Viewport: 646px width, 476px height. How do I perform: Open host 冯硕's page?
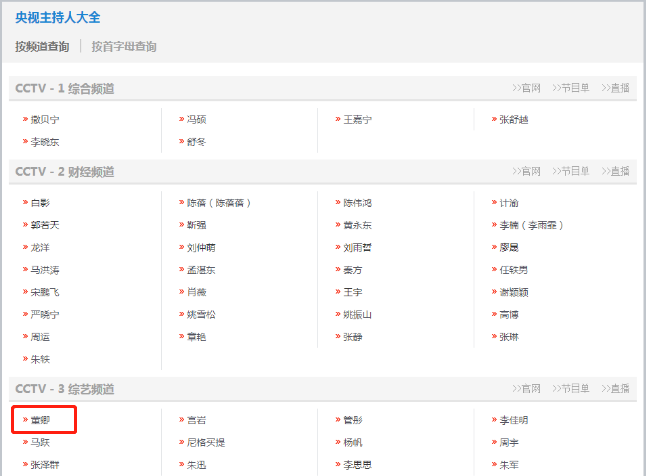(197, 120)
